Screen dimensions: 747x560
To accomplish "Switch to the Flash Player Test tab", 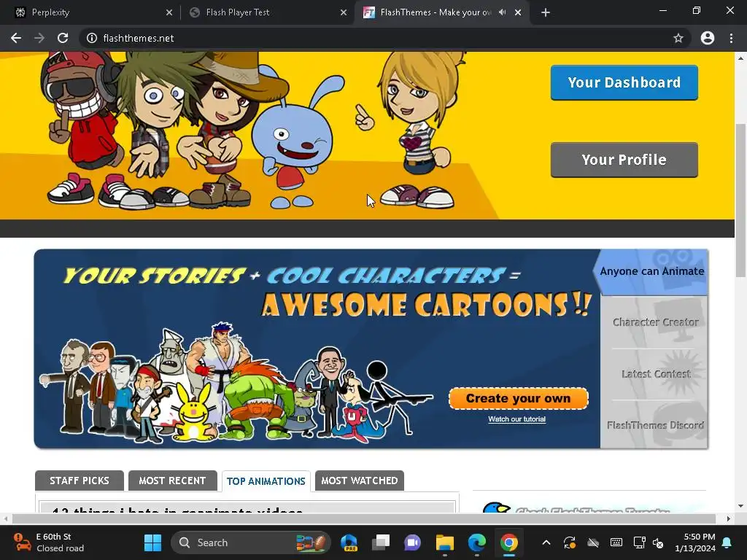I will [x=267, y=12].
